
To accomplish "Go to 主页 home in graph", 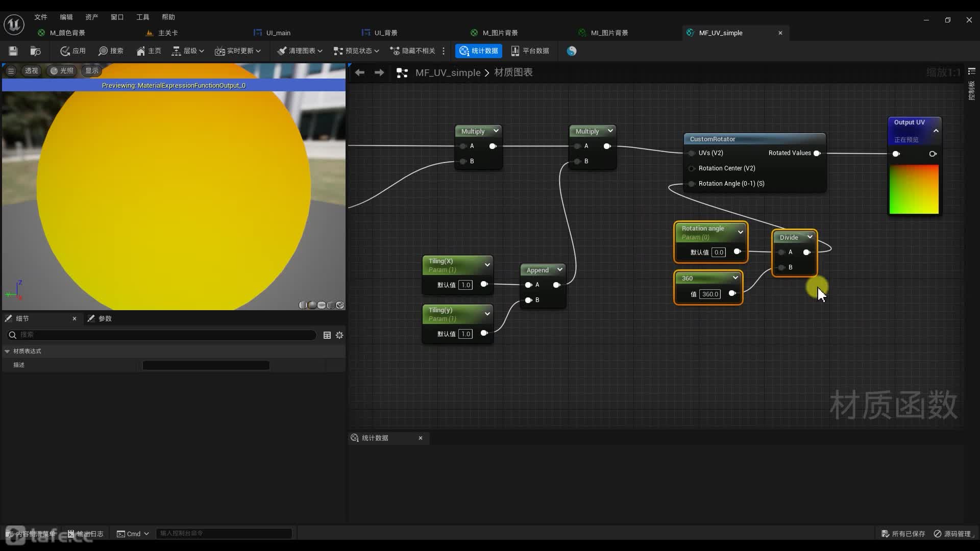I will pos(149,51).
